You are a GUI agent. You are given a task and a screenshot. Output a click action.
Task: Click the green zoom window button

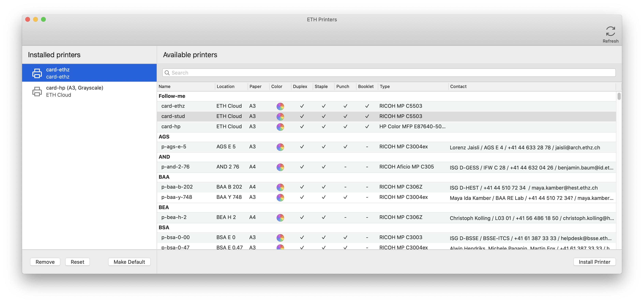43,20
